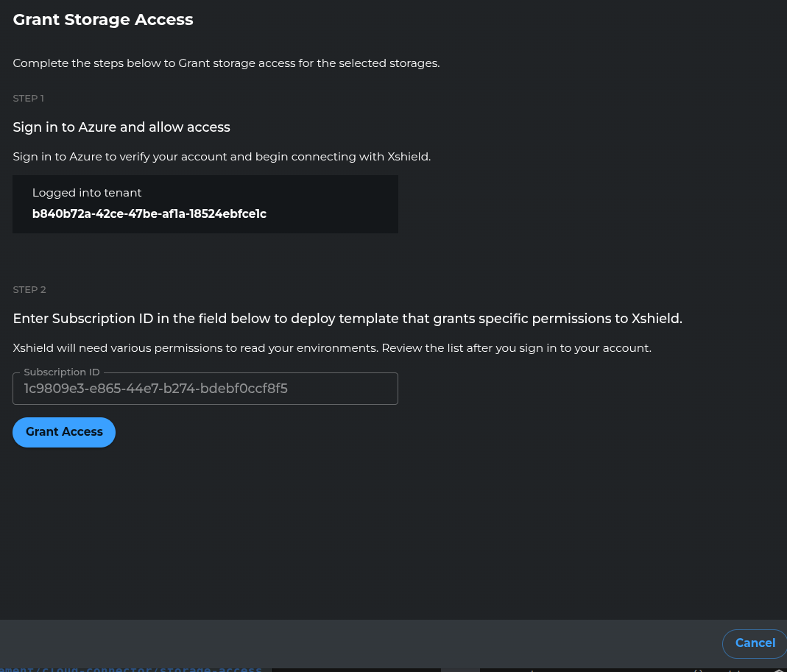Viewport: 787px width, 672px height.
Task: Open the cloud-connector/storage-access link
Action: [x=130, y=668]
